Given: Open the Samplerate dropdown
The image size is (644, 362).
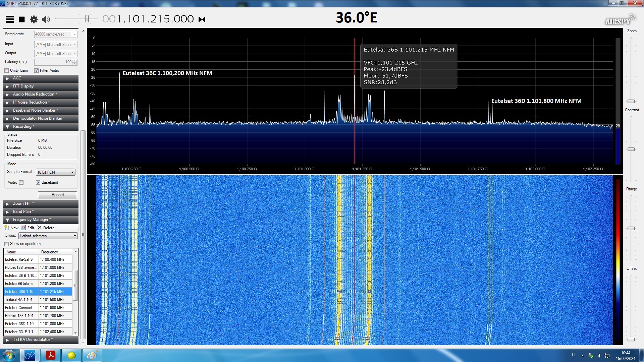Looking at the screenshot, I should [56, 34].
